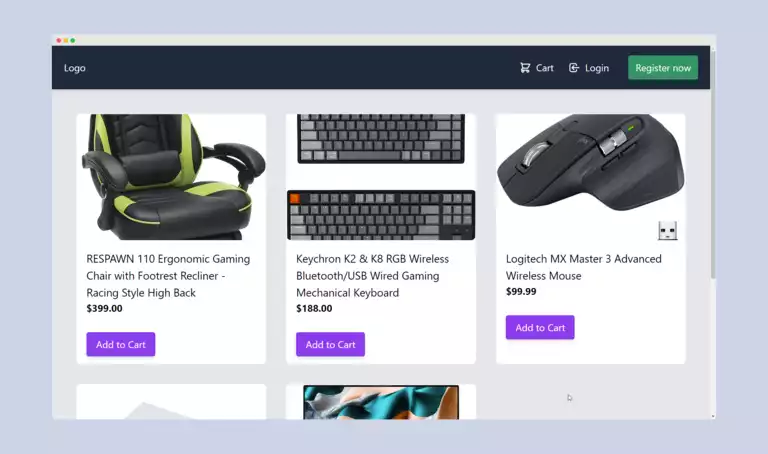Open the Cart link in the navbar

click(537, 68)
